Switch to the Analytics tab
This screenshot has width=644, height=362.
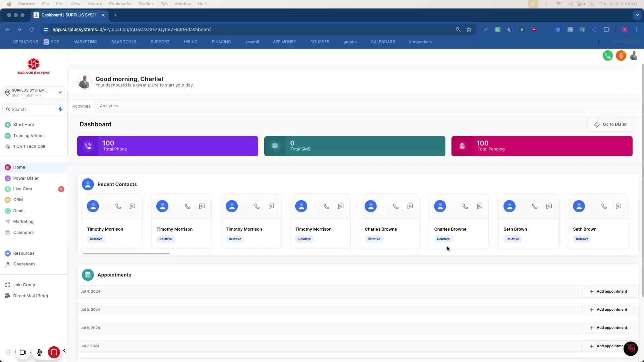tap(109, 106)
